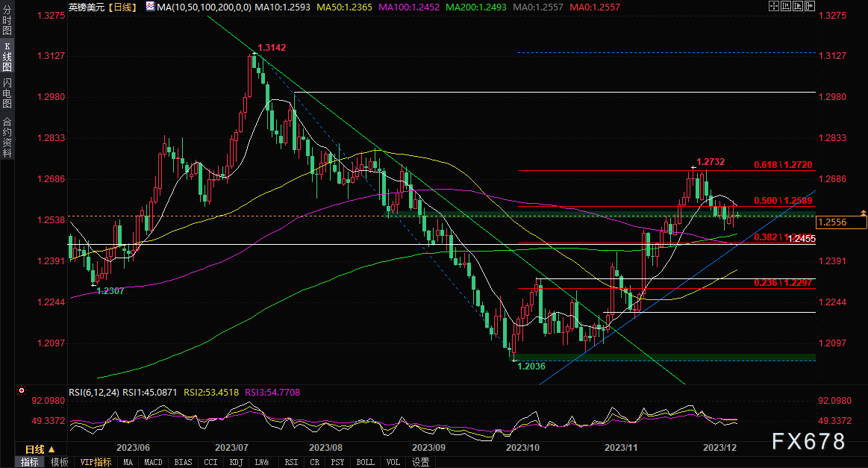Screen dimensions: 868x468
Task: Apply the BOLL indicator
Action: pos(365,462)
